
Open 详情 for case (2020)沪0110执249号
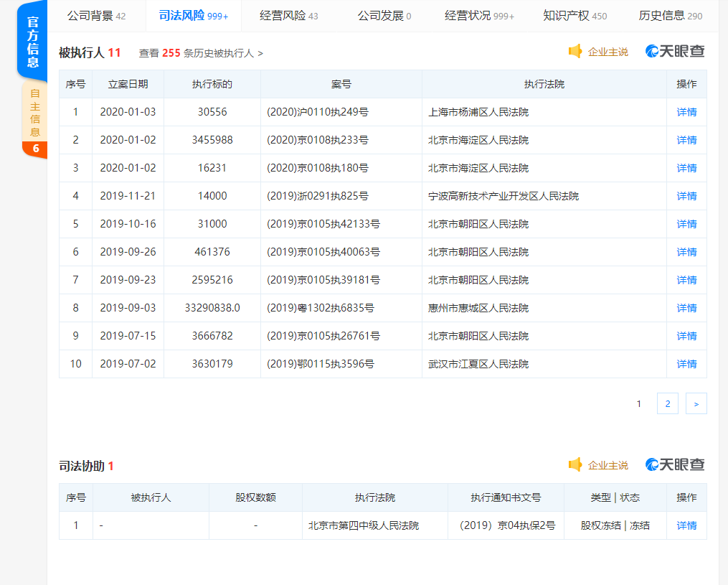686,112
